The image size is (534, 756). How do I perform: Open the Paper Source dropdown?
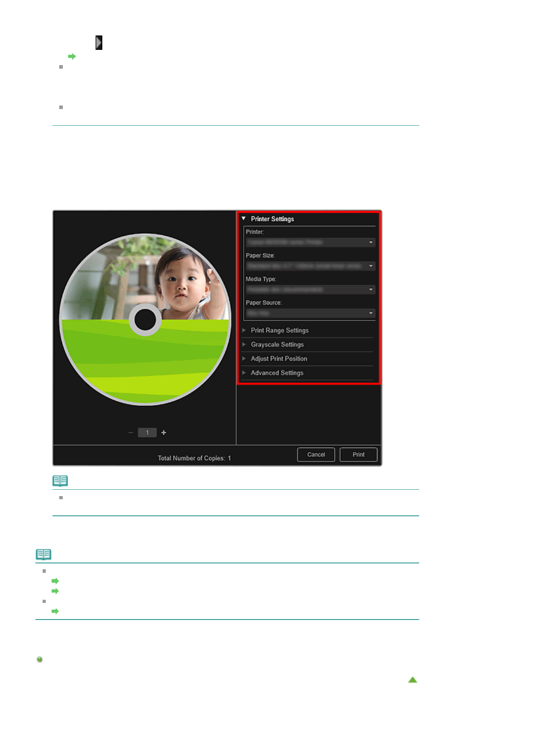pos(310,313)
